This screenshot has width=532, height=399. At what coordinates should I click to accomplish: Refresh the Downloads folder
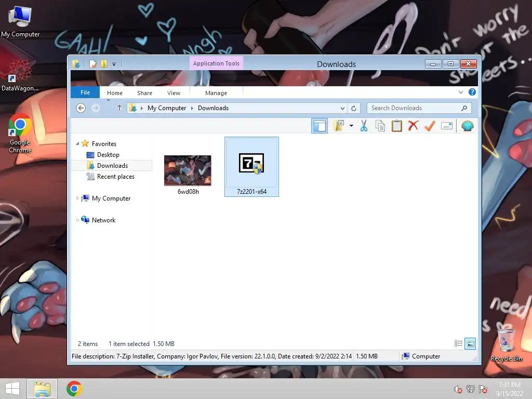(x=353, y=108)
